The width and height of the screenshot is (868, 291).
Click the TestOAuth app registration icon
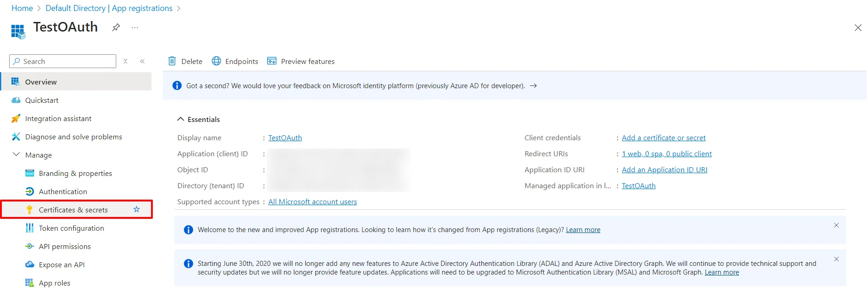(x=18, y=32)
